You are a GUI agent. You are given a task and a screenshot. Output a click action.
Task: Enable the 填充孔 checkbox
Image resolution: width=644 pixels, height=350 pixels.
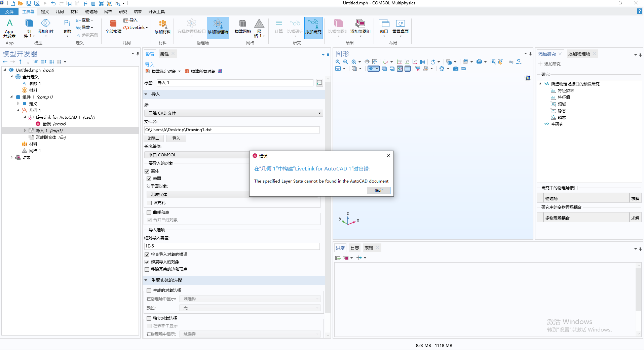click(x=149, y=203)
